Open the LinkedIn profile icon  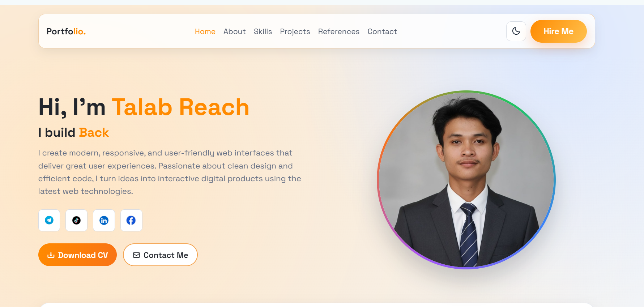104,220
